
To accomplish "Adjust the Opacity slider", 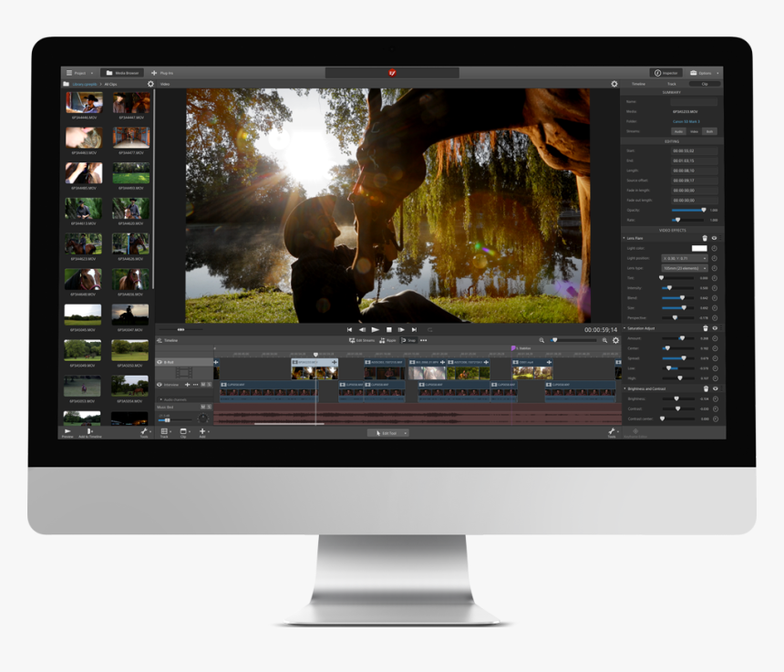I will [688, 210].
